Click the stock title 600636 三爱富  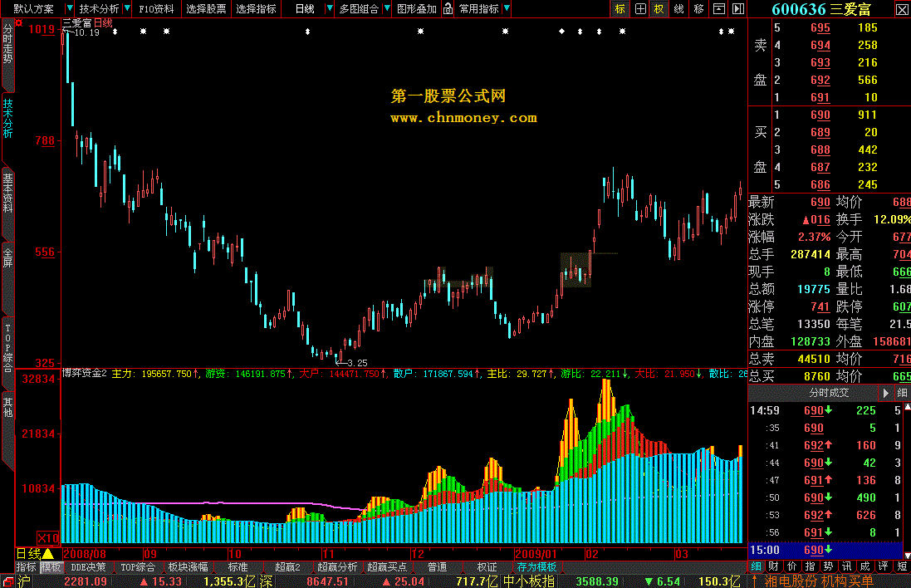(x=821, y=9)
